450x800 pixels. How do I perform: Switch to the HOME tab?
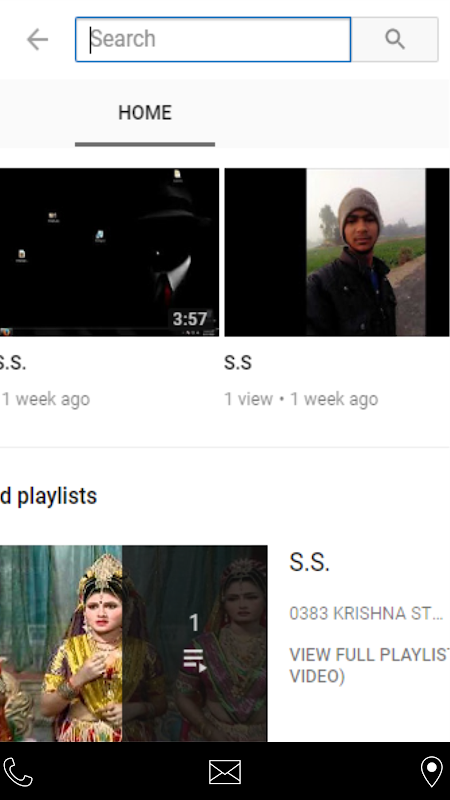point(145,113)
